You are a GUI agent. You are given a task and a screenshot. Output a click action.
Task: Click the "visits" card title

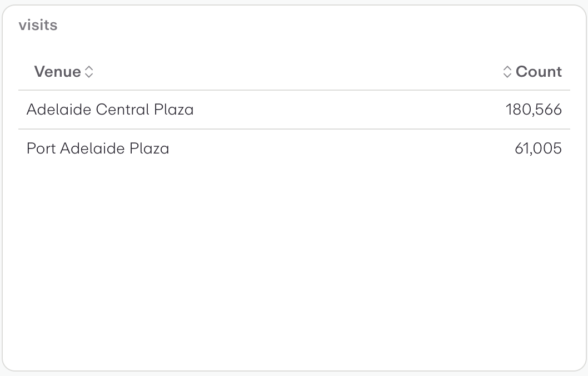click(38, 25)
